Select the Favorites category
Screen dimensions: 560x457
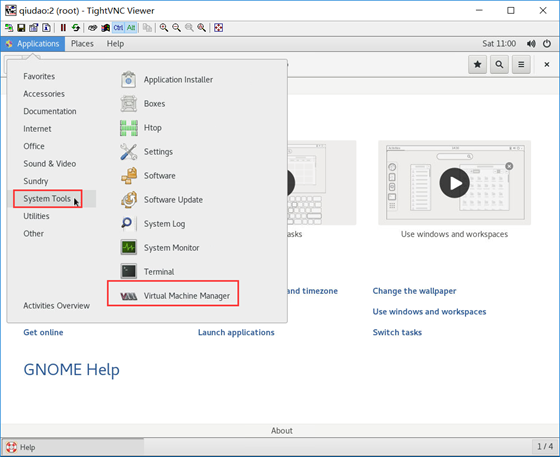pyautogui.click(x=39, y=76)
